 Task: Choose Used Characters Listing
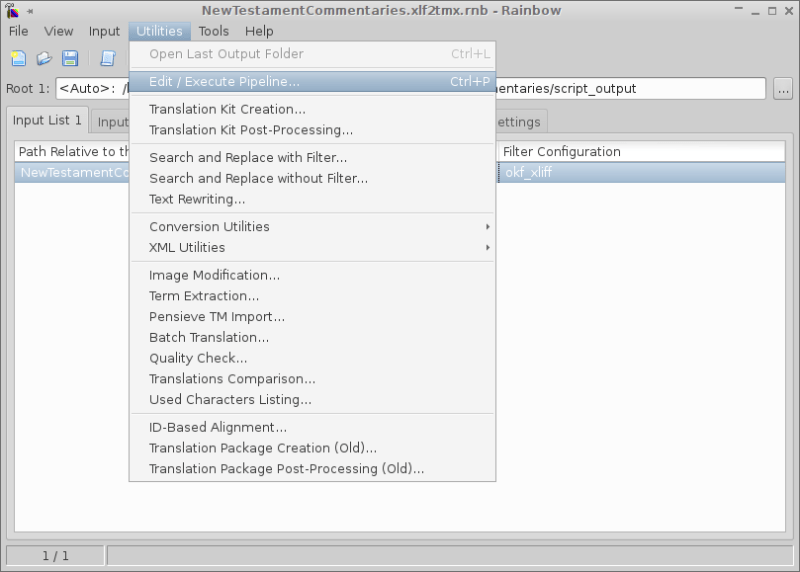312,400
